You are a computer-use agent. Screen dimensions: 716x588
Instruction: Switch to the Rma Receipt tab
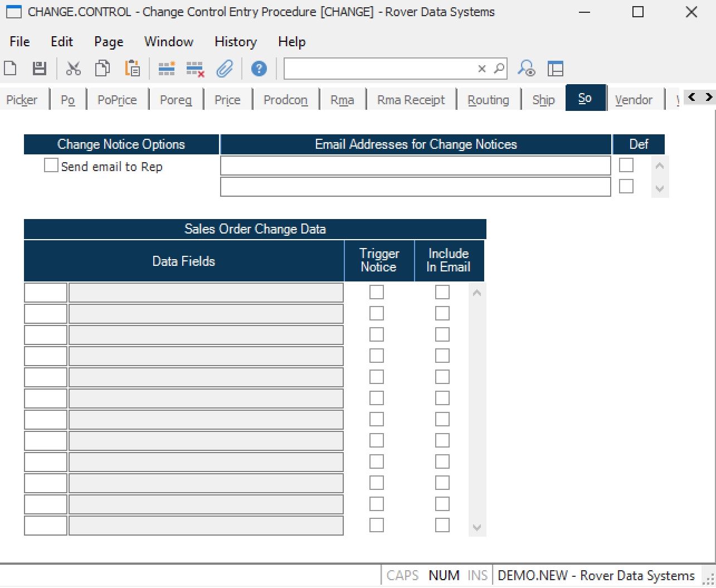click(x=411, y=100)
